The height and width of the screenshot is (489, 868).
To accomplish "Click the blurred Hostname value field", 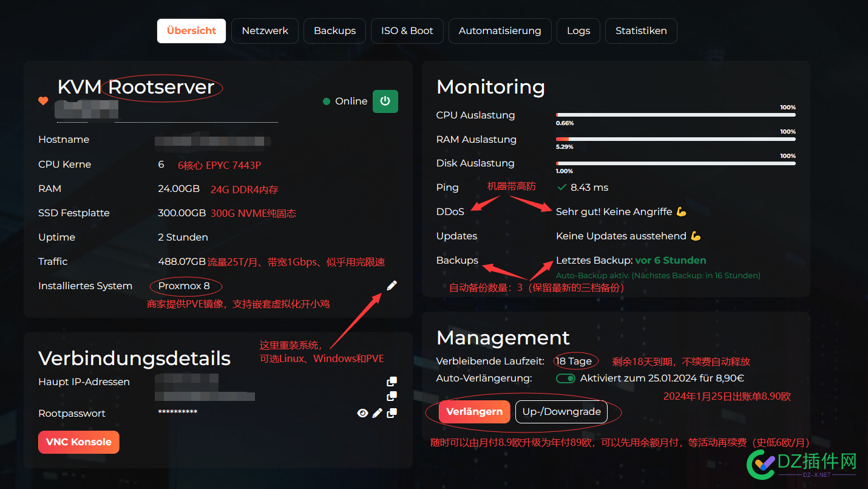I will 212,140.
